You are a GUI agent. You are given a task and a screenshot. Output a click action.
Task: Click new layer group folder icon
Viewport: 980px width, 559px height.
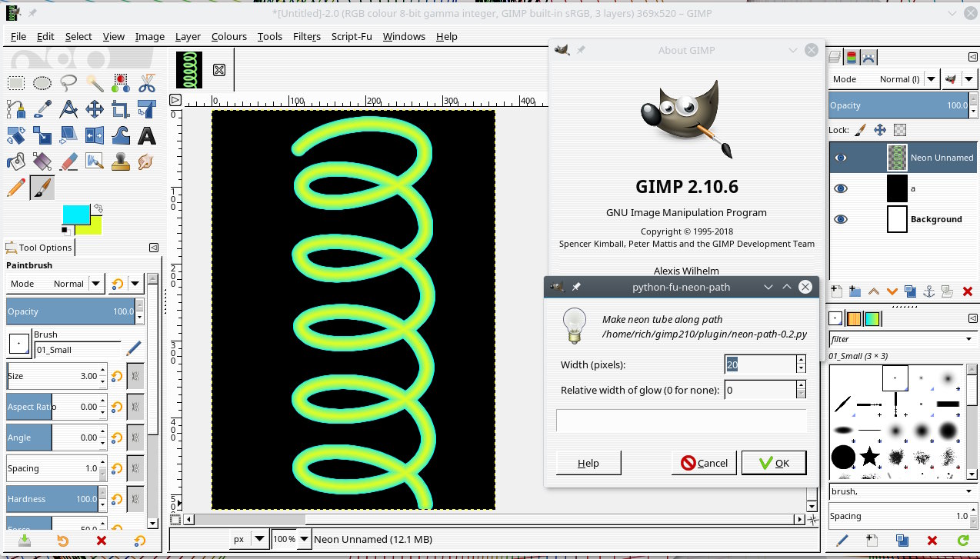coord(855,291)
